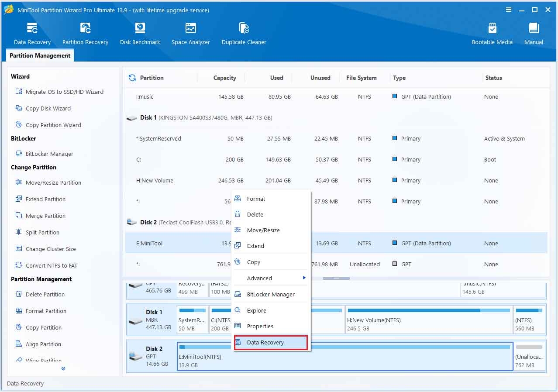This screenshot has height=392, width=558.
Task: Select the I:music partition row
Action: pyautogui.click(x=336, y=96)
